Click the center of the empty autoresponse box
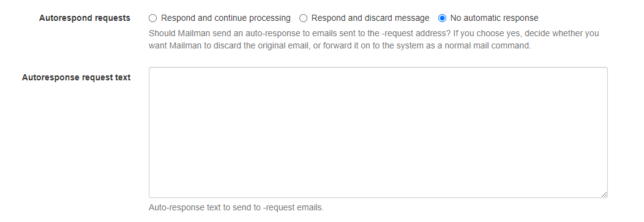The width and height of the screenshot is (644, 222). 378,132
